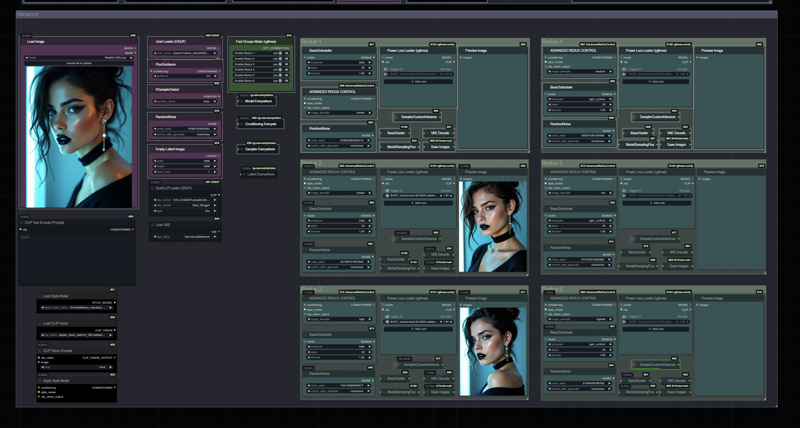
Task: Select the Sampler Everywhere node
Action: pyautogui.click(x=258, y=149)
